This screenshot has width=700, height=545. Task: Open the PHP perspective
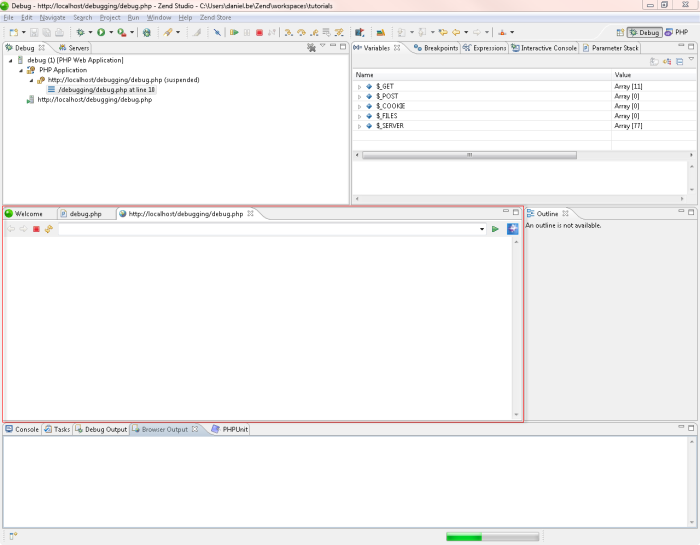click(682, 32)
